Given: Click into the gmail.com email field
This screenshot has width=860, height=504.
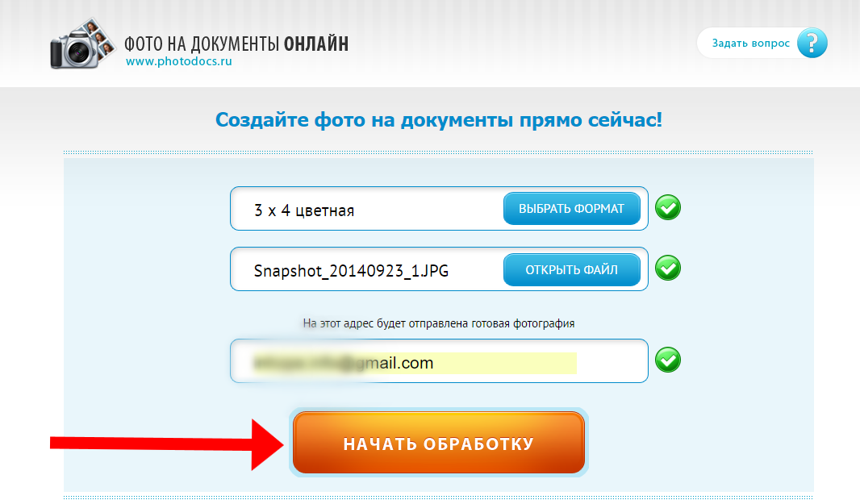Looking at the screenshot, I should [x=439, y=360].
